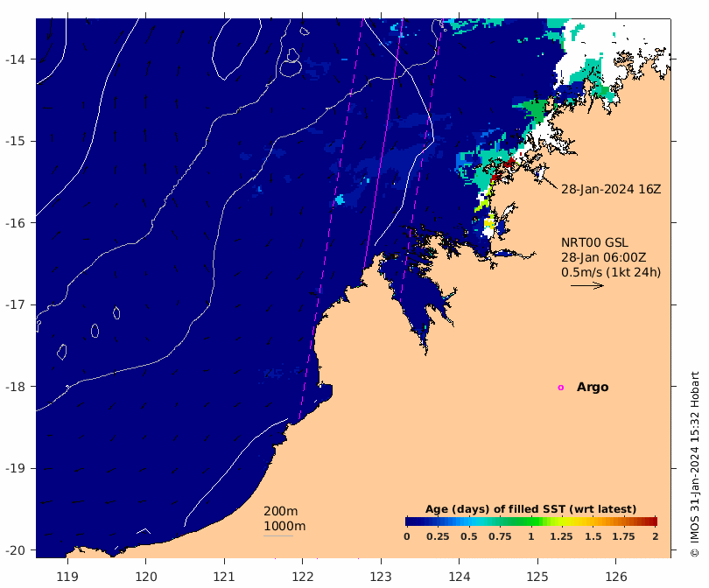The height and width of the screenshot is (588, 709).
Task: Click the '0.5m/s (1kt 24h)' text
Action: [x=611, y=272]
